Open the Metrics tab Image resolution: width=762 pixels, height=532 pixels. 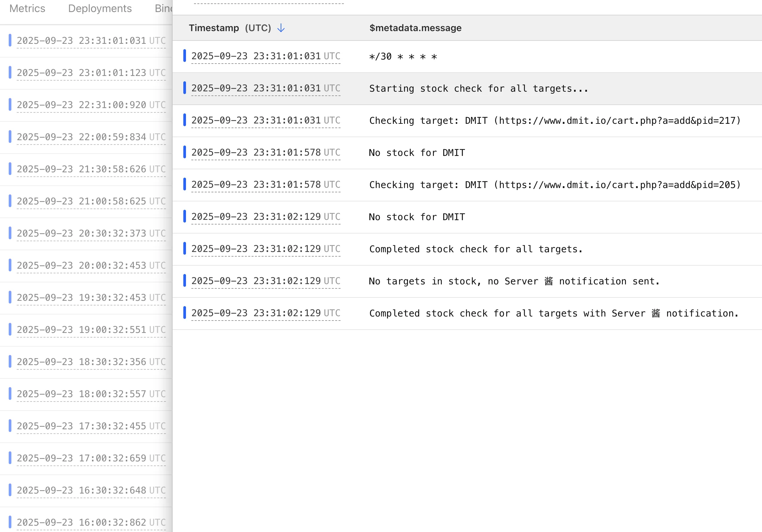27,8
